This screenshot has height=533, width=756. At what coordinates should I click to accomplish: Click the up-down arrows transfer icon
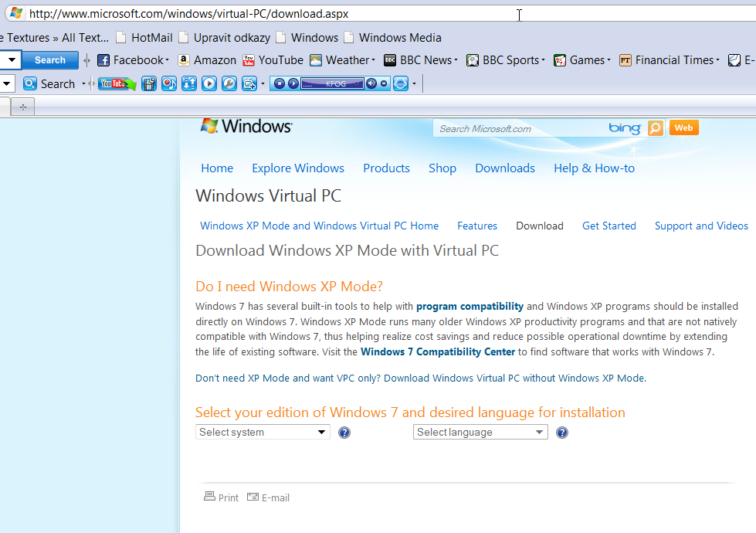point(189,84)
